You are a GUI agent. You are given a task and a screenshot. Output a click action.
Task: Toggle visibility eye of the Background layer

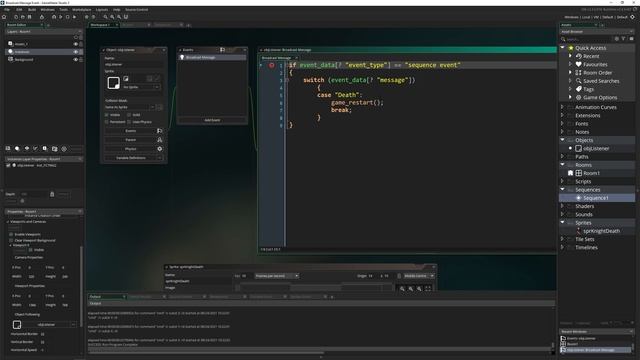76,60
